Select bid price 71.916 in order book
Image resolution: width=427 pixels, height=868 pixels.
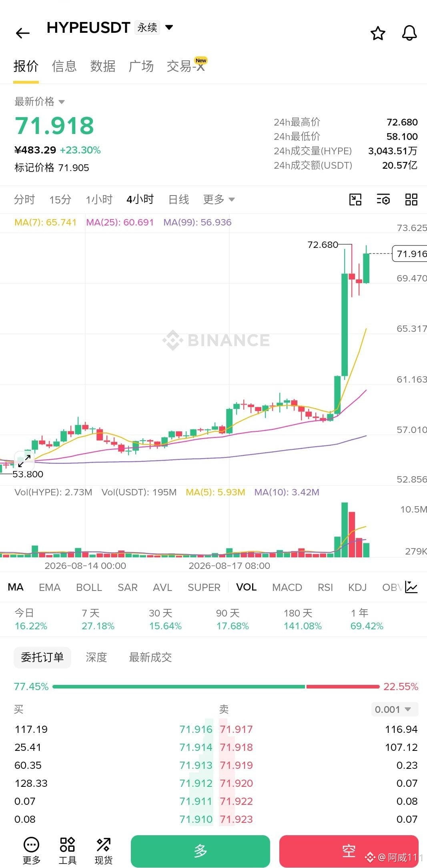[196, 729]
